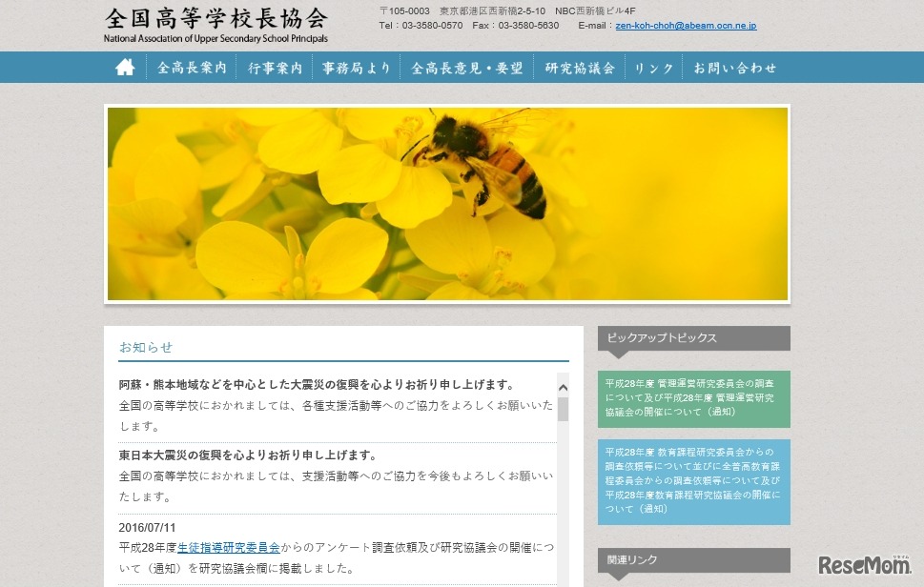This screenshot has height=587, width=924.
Task: Click the green 管理運営研究委員会 pickup topic
Action: (x=693, y=399)
